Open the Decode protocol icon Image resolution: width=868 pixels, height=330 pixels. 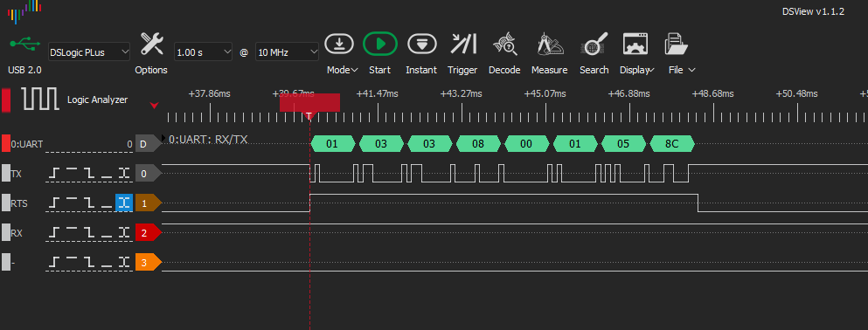click(x=504, y=44)
